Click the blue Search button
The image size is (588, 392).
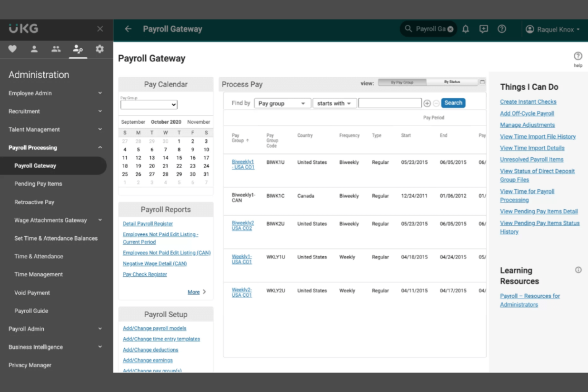click(453, 103)
